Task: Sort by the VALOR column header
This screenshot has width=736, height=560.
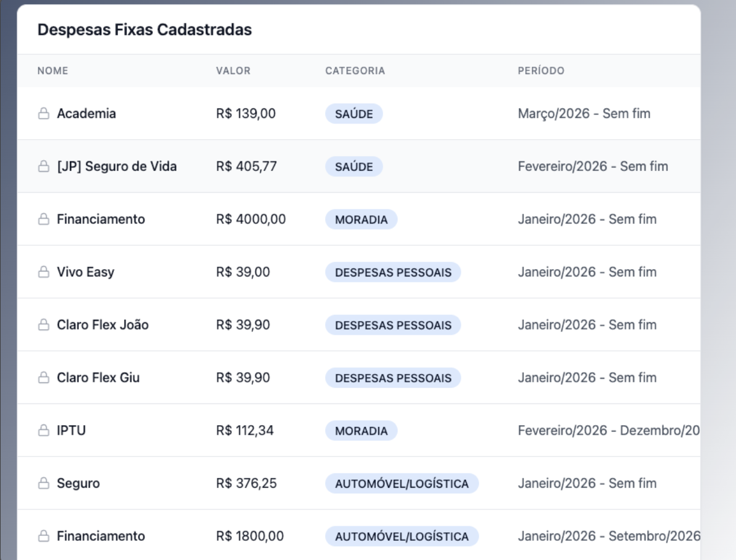Action: click(x=233, y=71)
